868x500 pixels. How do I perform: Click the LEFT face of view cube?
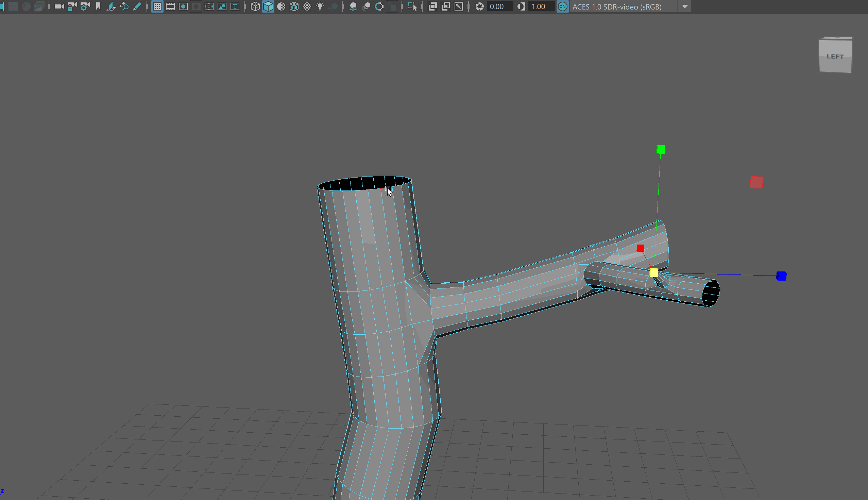835,57
